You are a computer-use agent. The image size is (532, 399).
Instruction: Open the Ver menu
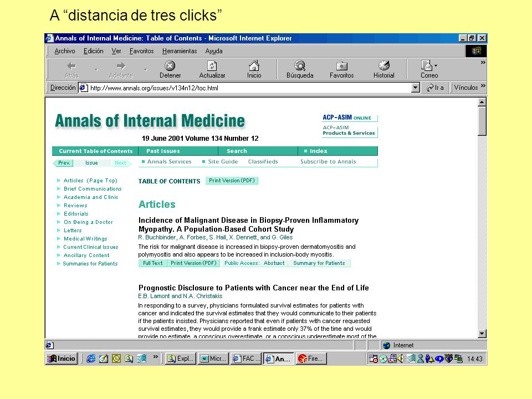(116, 51)
